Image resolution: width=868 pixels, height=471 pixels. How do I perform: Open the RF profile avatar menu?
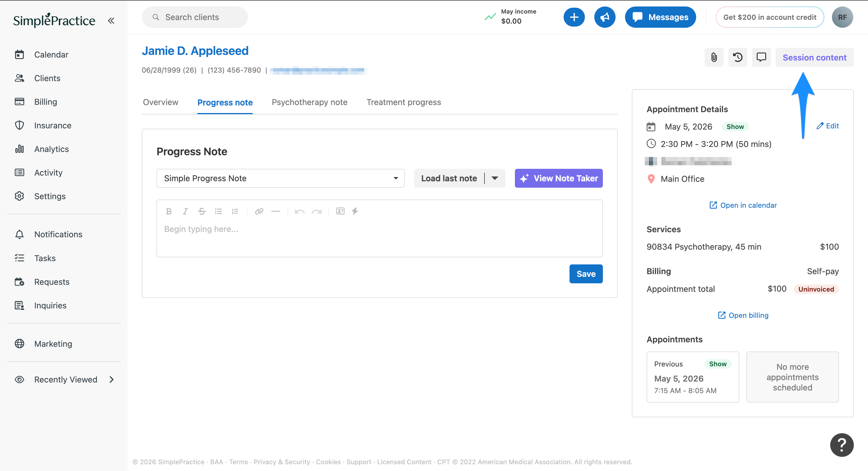click(842, 17)
